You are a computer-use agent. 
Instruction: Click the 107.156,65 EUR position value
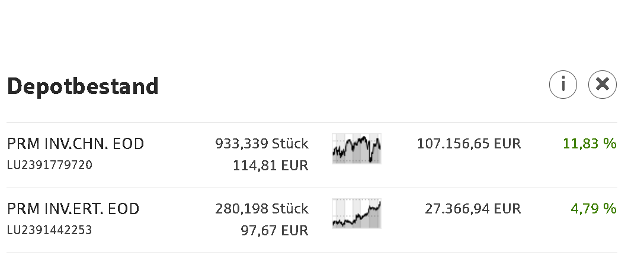click(x=469, y=144)
